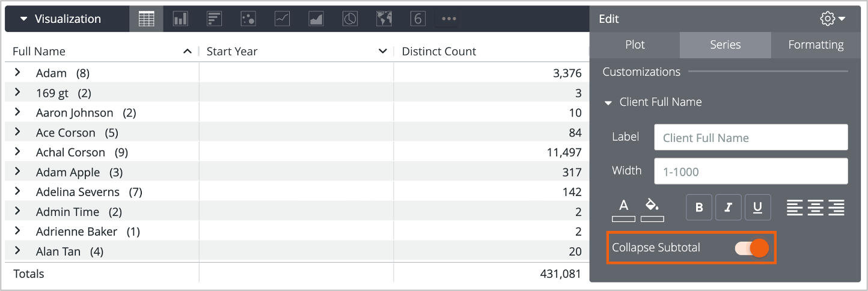Select the scatterplot visualization icon
The image size is (868, 291).
pyautogui.click(x=248, y=19)
